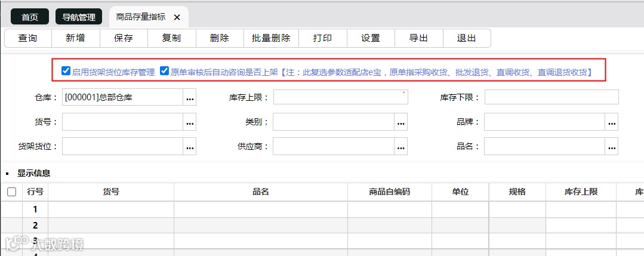Viewport: 644px width, 256px height.
Task: Toggle 启用货架货位库存管理 checkbox
Action: [66, 70]
